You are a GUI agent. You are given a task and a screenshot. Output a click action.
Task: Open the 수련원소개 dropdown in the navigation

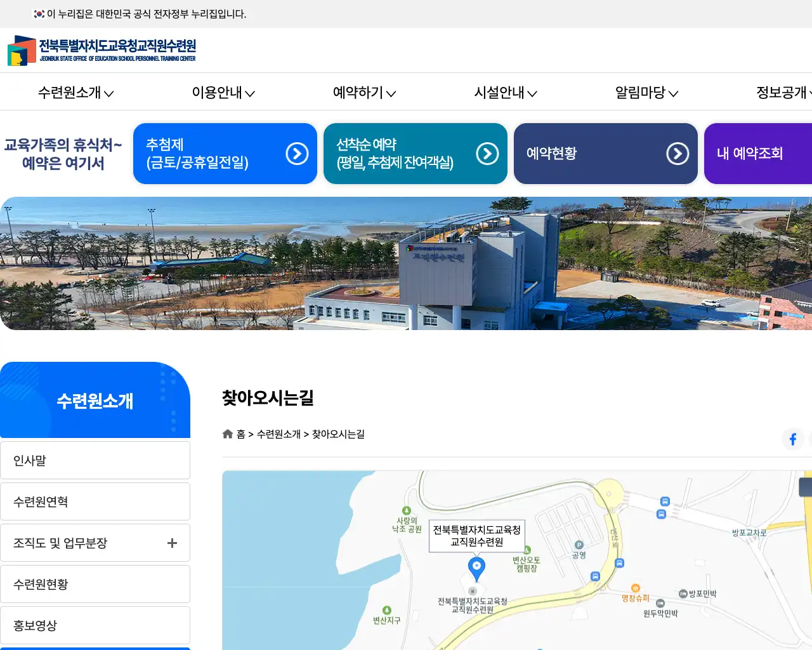pos(74,93)
